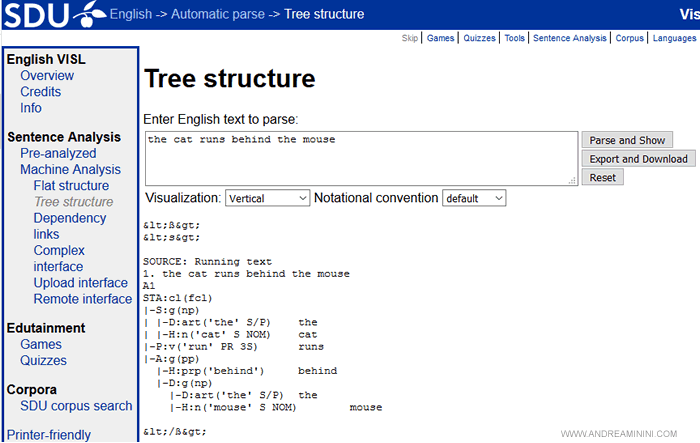Open the Visualization dropdown
This screenshot has height=443, width=700.
pyautogui.click(x=268, y=198)
